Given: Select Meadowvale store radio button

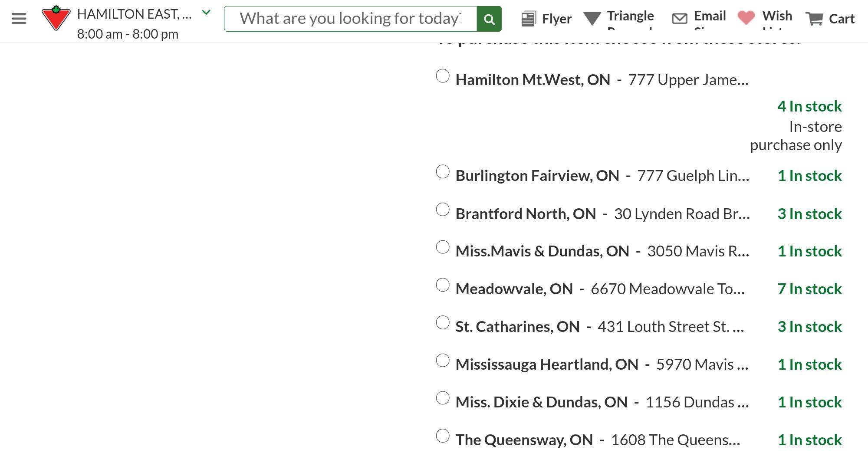Looking at the screenshot, I should click(x=443, y=285).
